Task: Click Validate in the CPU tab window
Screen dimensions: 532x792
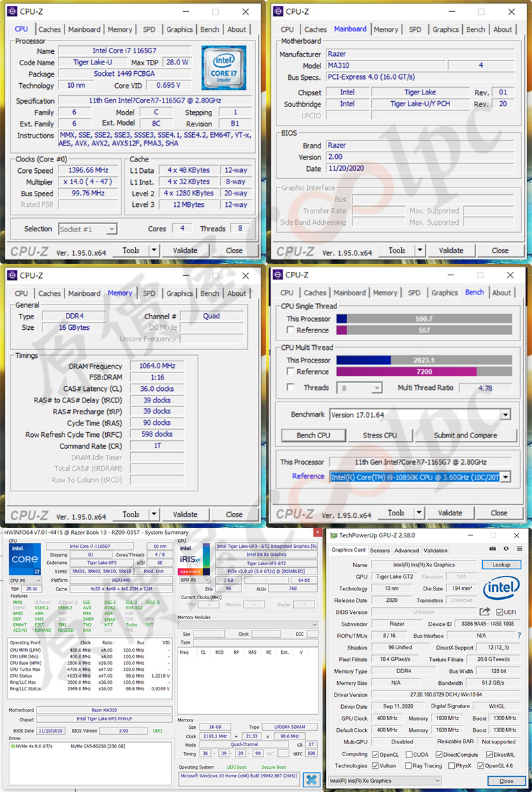Action: pos(185,251)
